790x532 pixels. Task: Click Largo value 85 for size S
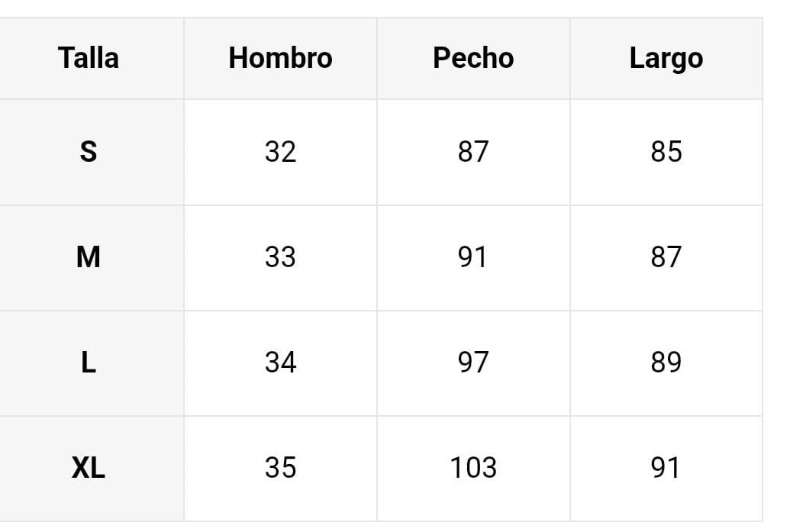666,152
